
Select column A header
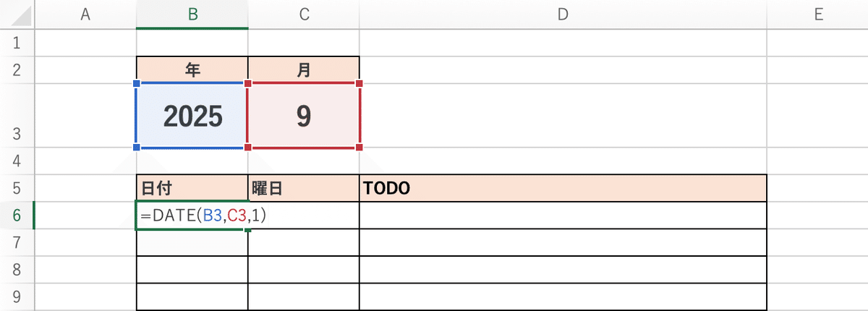[x=85, y=14]
